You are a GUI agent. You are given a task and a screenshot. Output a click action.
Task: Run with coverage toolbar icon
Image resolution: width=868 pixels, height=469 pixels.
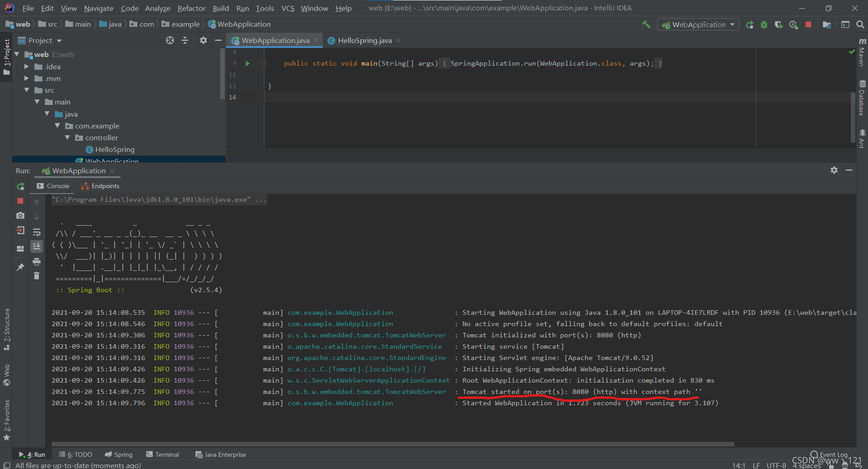[778, 25]
